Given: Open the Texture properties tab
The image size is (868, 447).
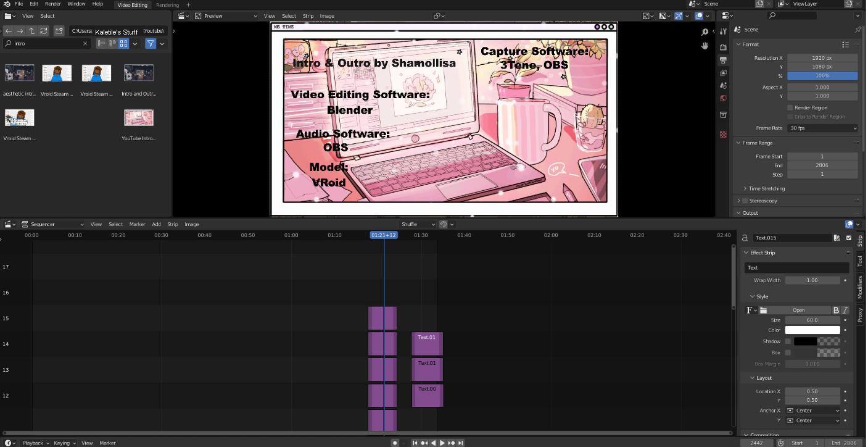Looking at the screenshot, I should pyautogui.click(x=724, y=134).
